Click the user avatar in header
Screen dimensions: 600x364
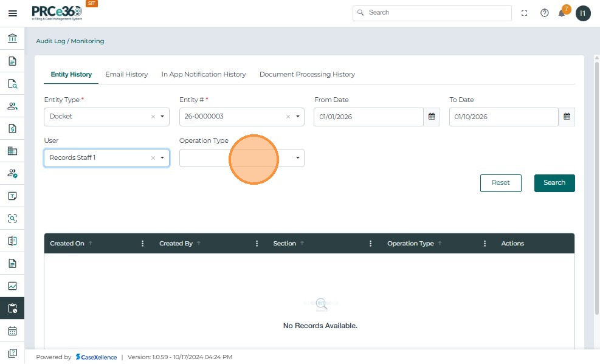[x=583, y=13]
